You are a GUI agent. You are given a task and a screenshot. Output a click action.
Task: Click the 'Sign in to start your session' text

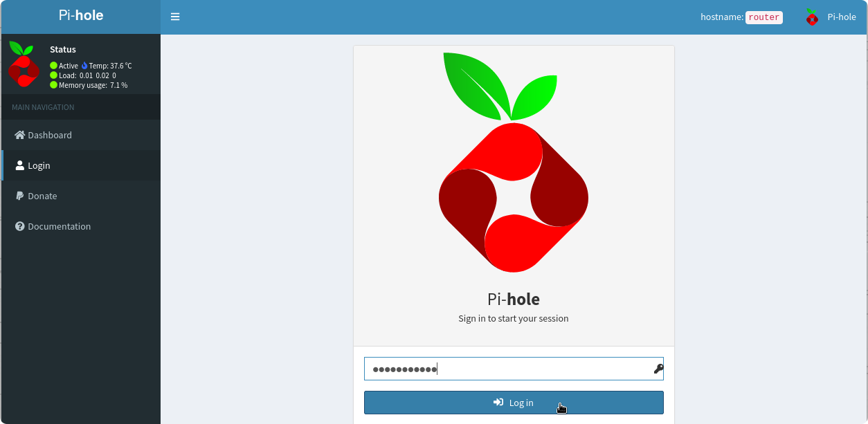pyautogui.click(x=514, y=319)
